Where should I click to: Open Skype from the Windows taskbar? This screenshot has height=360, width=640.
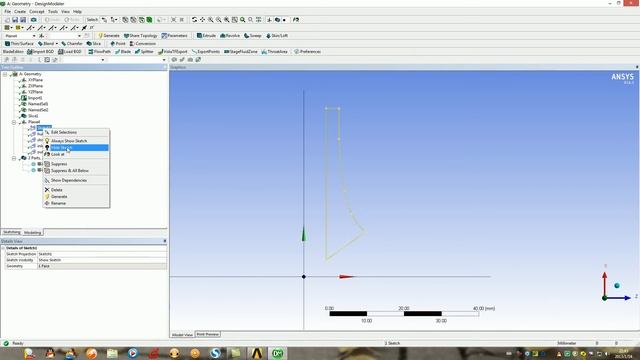[x=216, y=353]
